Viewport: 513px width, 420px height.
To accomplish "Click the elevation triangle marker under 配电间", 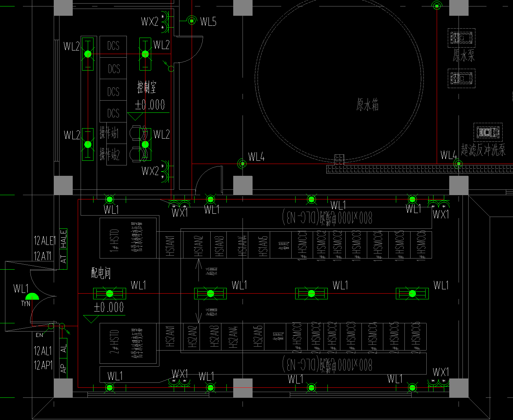I will click(x=91, y=319).
